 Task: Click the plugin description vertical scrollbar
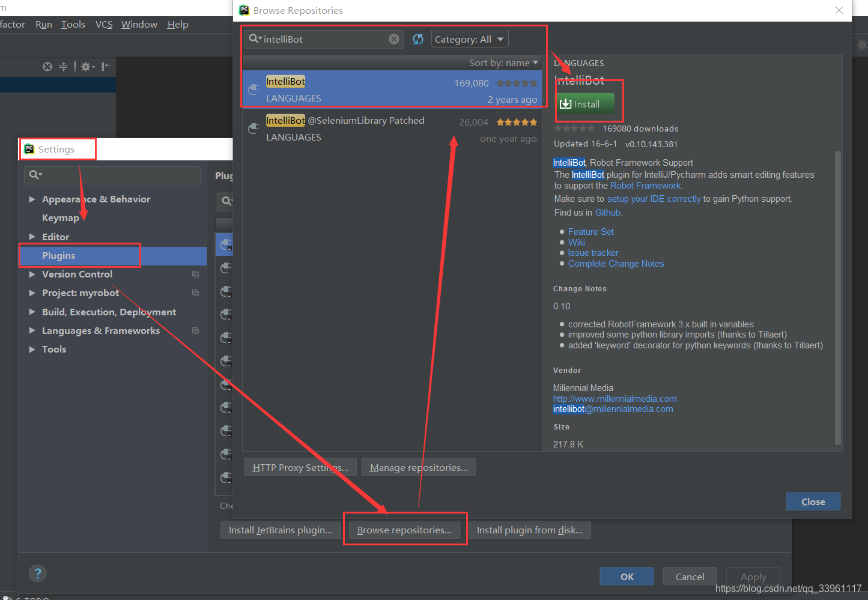tap(838, 298)
